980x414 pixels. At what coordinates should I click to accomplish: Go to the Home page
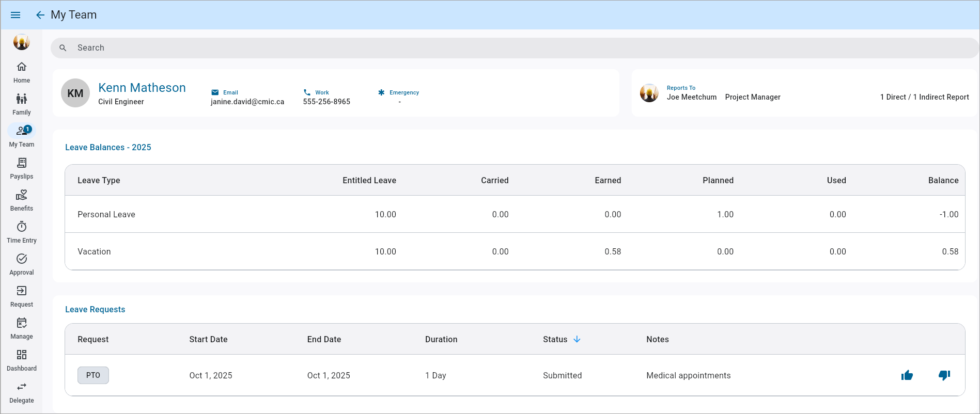coord(22,72)
